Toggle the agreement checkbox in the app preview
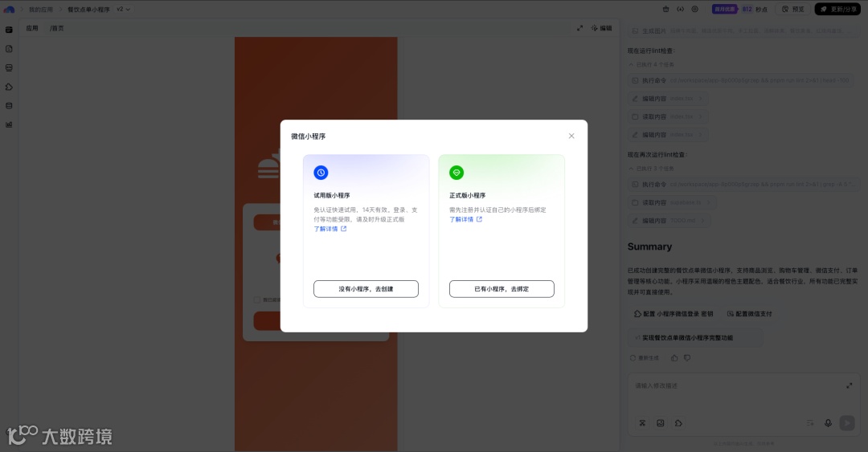This screenshot has height=452, width=868. click(x=257, y=299)
